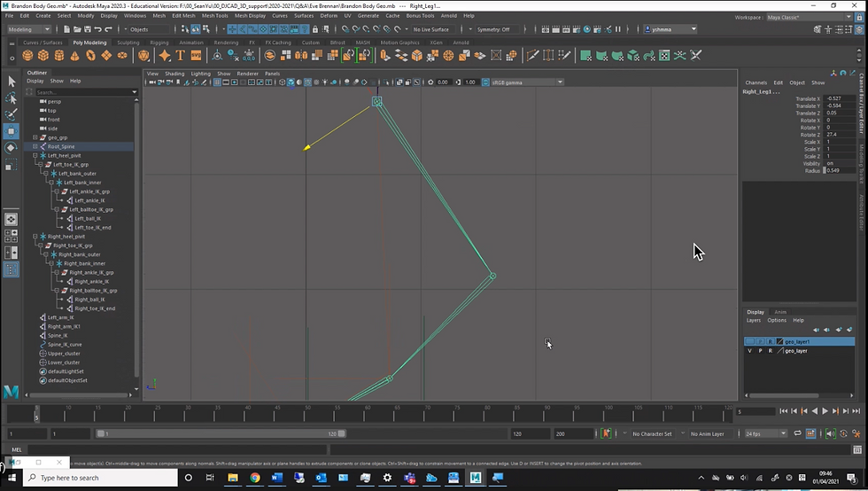This screenshot has height=491, width=868.
Task: Open the sRGB gamma view transform dropdown
Action: click(527, 82)
